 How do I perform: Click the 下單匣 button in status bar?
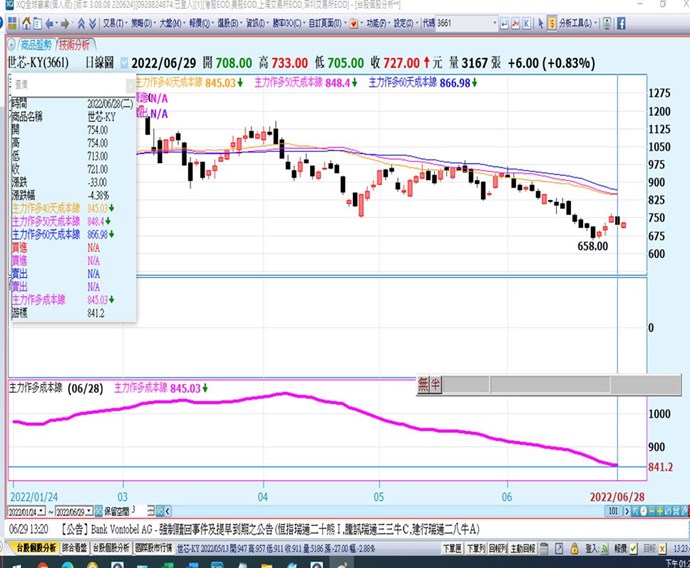452,548
